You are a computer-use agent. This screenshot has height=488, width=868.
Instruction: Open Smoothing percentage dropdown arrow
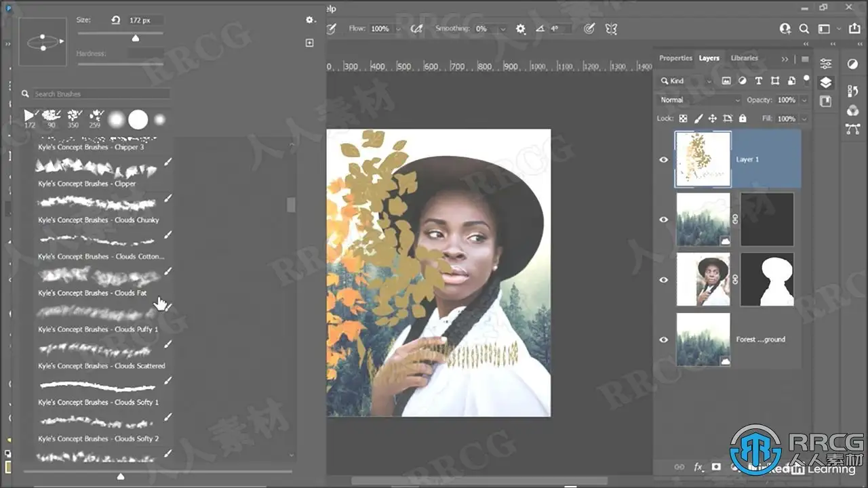[x=502, y=29]
